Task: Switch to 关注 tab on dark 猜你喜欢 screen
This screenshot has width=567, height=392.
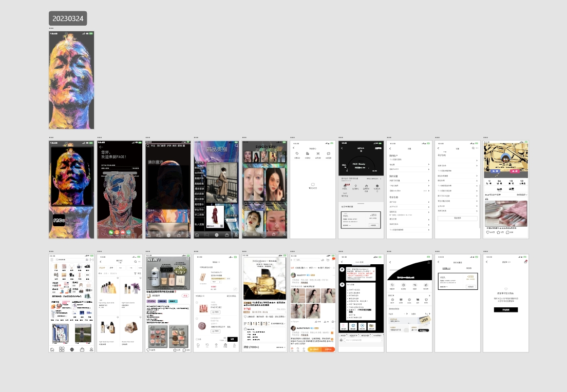Action: [x=153, y=146]
